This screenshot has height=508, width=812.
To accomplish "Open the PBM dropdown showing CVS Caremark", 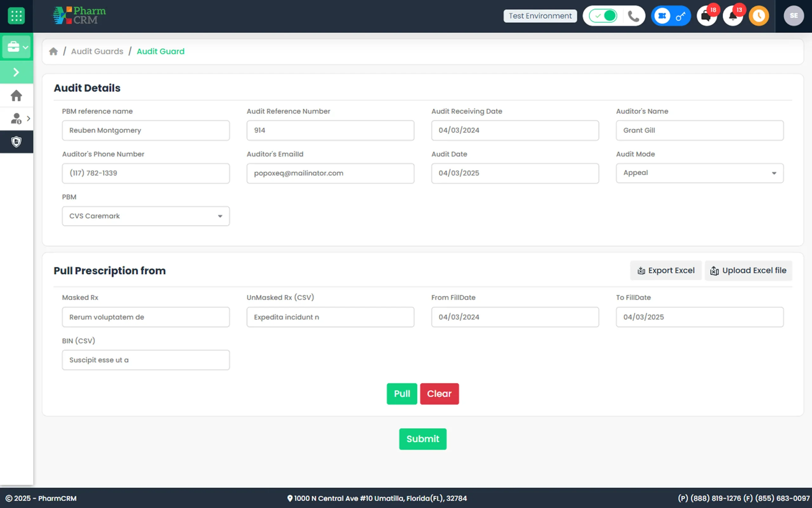I will 146,216.
